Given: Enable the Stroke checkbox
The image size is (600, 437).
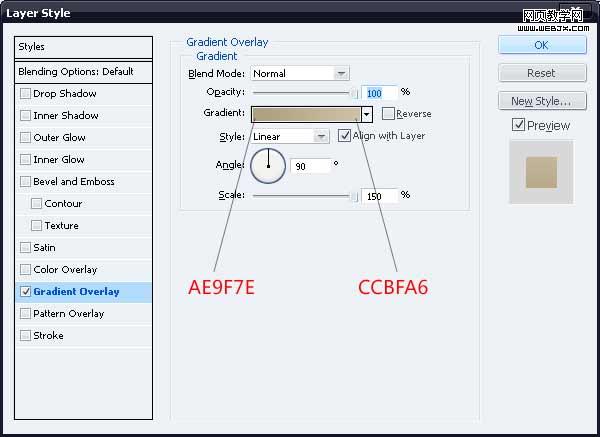Looking at the screenshot, I should (25, 336).
